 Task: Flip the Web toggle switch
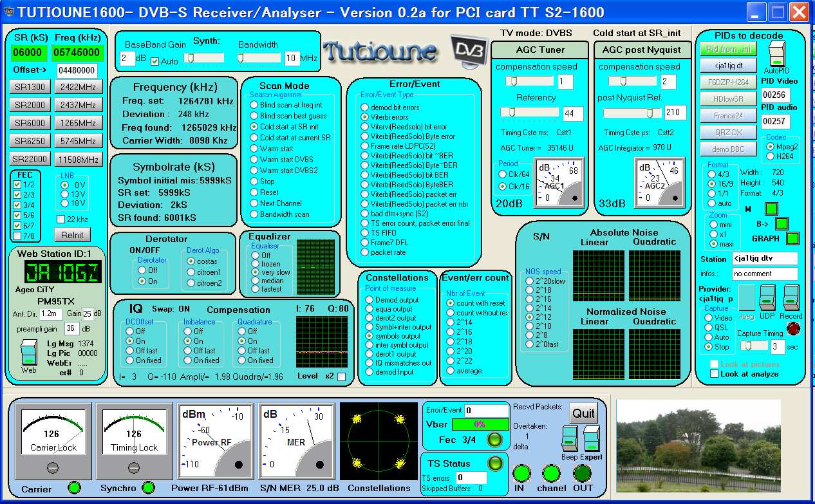point(28,353)
